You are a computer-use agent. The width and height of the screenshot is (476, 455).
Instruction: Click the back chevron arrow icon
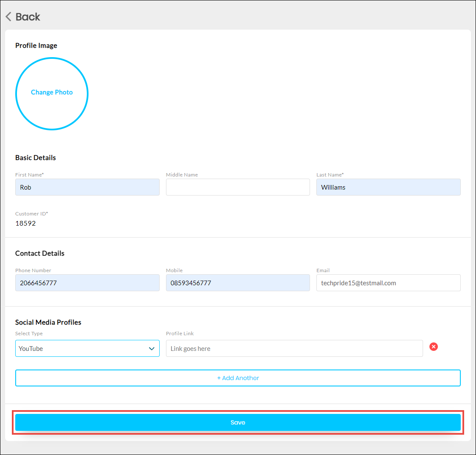pos(8,17)
